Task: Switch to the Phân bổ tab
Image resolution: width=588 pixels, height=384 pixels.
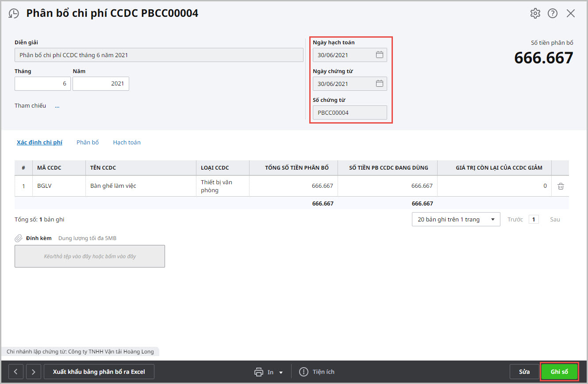Action: [88, 142]
